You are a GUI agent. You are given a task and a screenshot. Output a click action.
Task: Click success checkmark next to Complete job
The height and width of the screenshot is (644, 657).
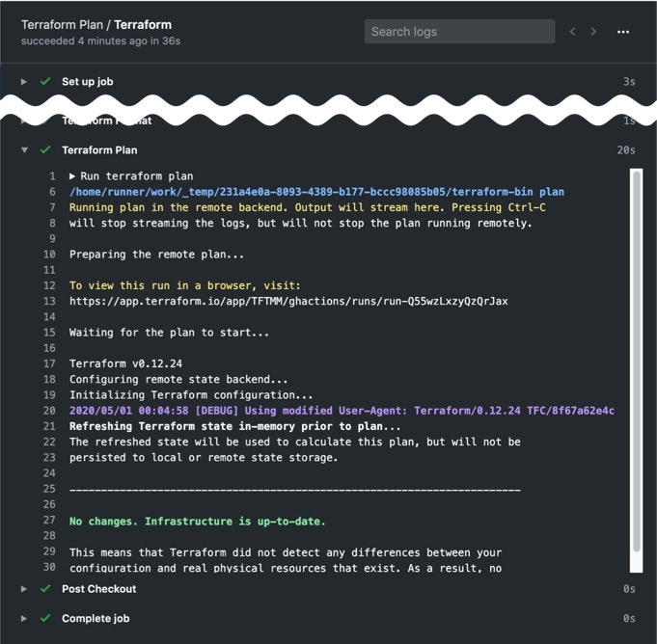coord(44,619)
